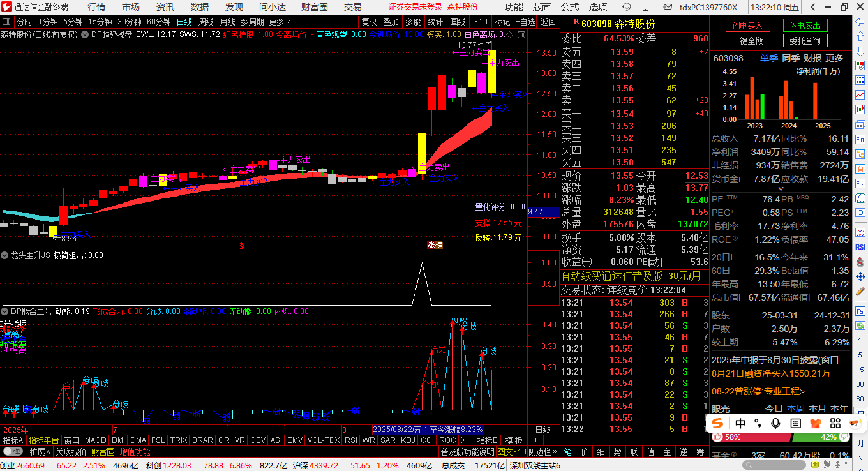Select the 同季 same-quarter view
Viewport: 868px width, 471px height.
click(x=791, y=57)
